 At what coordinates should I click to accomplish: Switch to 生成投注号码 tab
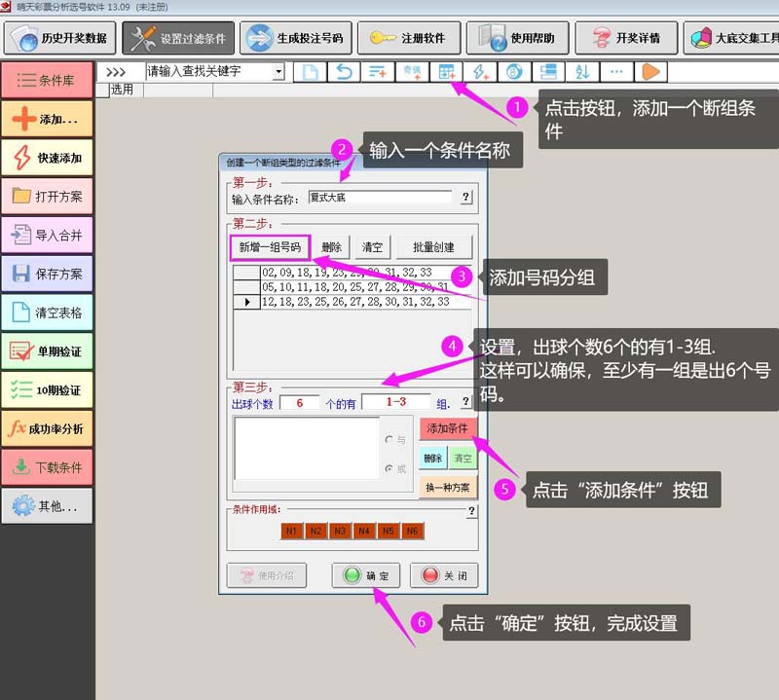(x=296, y=38)
